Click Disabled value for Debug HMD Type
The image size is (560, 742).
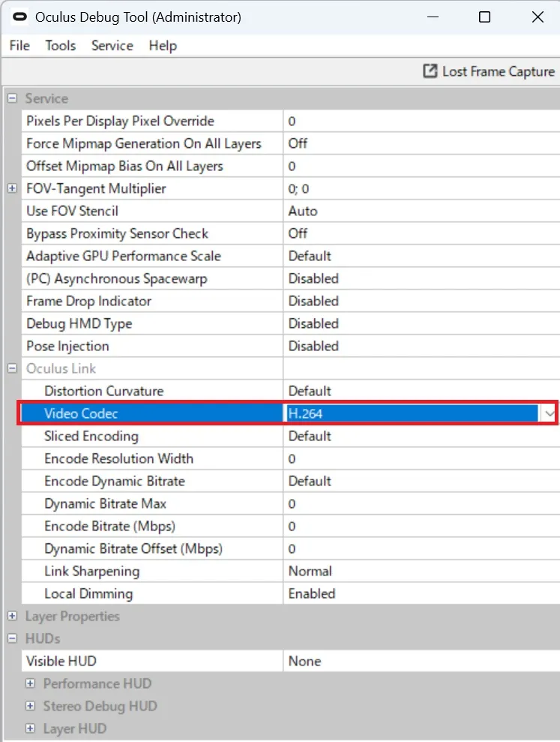[313, 323]
